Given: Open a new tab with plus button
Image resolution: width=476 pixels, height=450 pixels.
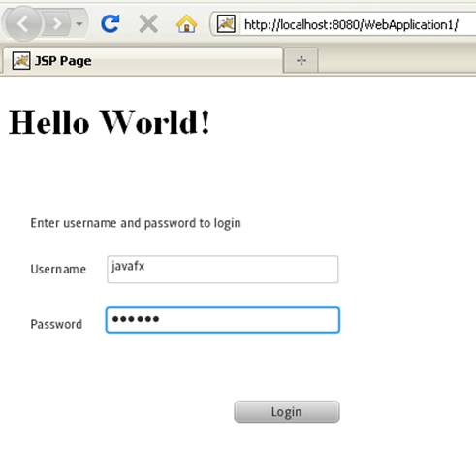Looking at the screenshot, I should click(301, 60).
